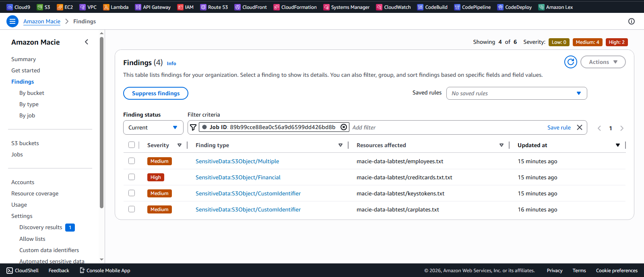This screenshot has height=277, width=644.
Task: Click the Info link beside Findings
Action: pos(171,64)
